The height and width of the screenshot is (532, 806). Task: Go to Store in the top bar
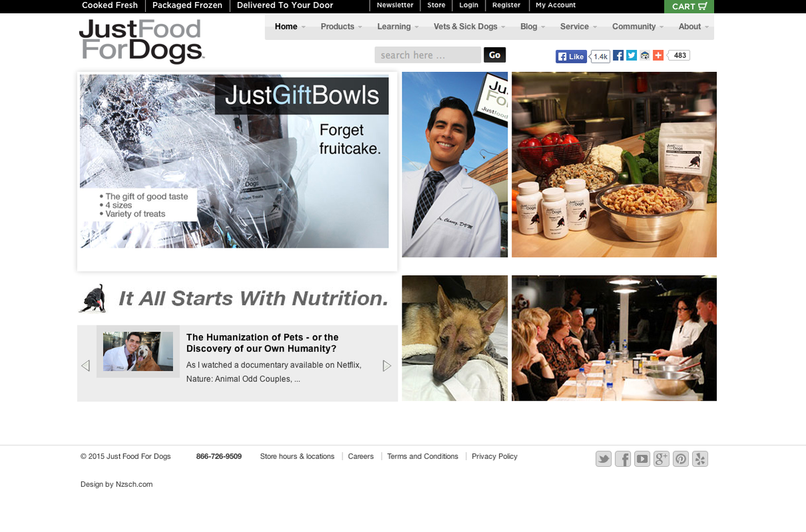coord(436,5)
